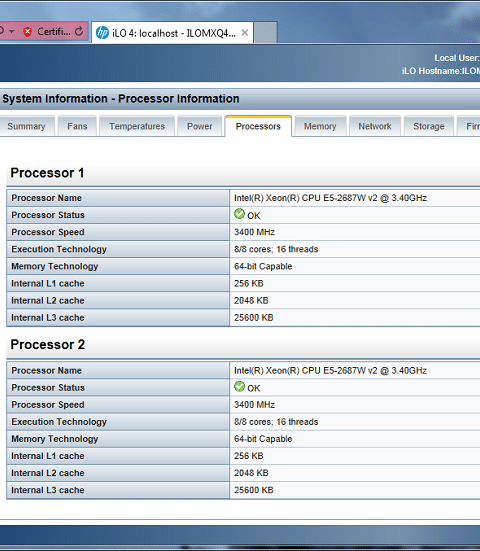Click the Processor 2 section heading

click(48, 345)
